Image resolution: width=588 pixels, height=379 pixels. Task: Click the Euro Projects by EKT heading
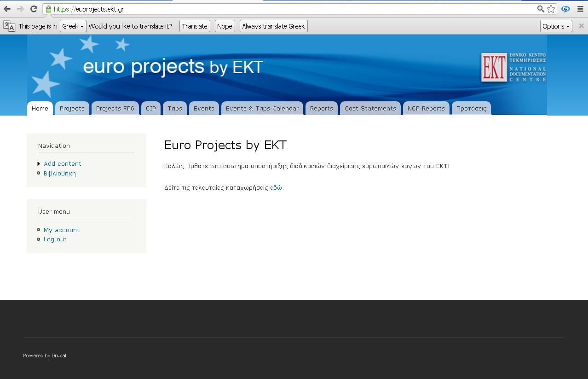[x=225, y=145]
